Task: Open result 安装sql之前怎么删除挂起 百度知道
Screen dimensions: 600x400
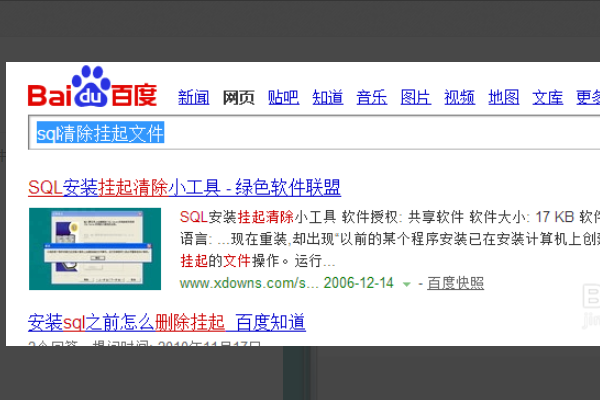Action: (x=167, y=322)
